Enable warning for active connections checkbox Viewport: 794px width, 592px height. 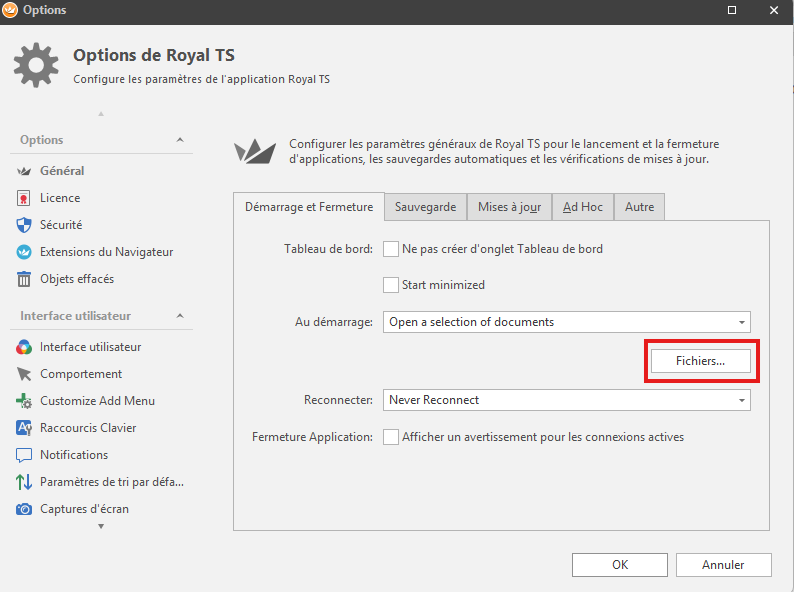click(x=391, y=437)
